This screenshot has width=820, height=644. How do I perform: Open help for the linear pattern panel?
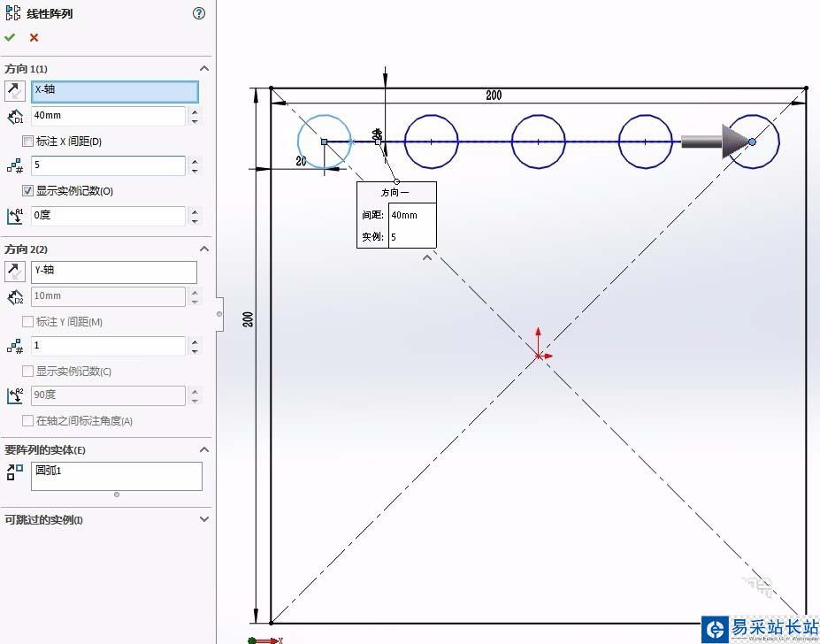click(x=199, y=13)
